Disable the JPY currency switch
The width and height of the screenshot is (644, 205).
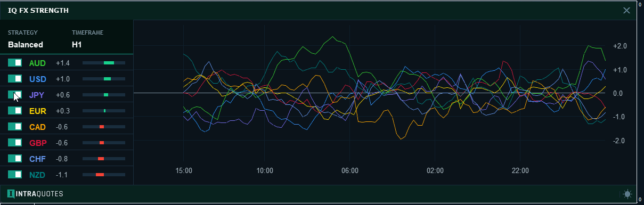(x=15, y=95)
